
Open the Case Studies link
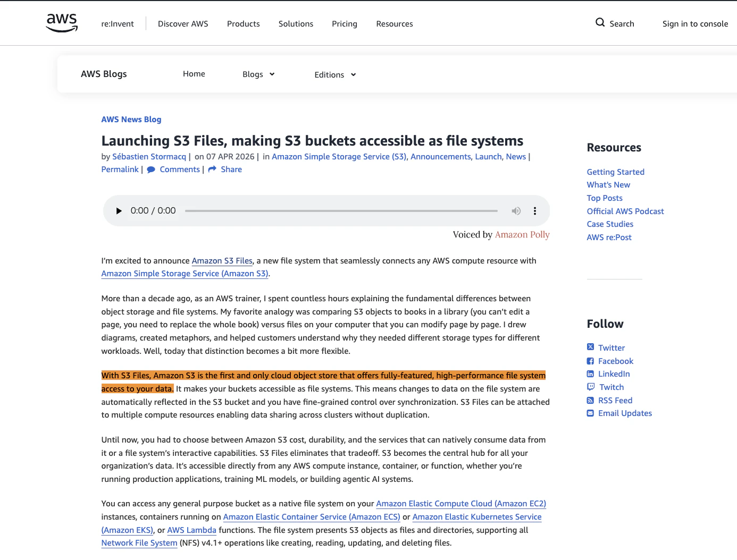click(x=610, y=224)
